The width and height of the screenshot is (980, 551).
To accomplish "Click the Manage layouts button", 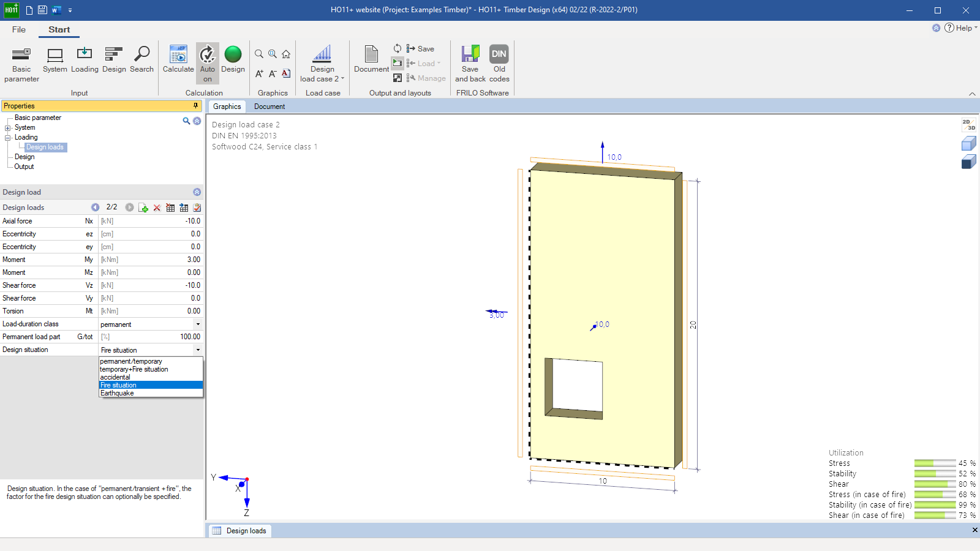I will point(426,78).
